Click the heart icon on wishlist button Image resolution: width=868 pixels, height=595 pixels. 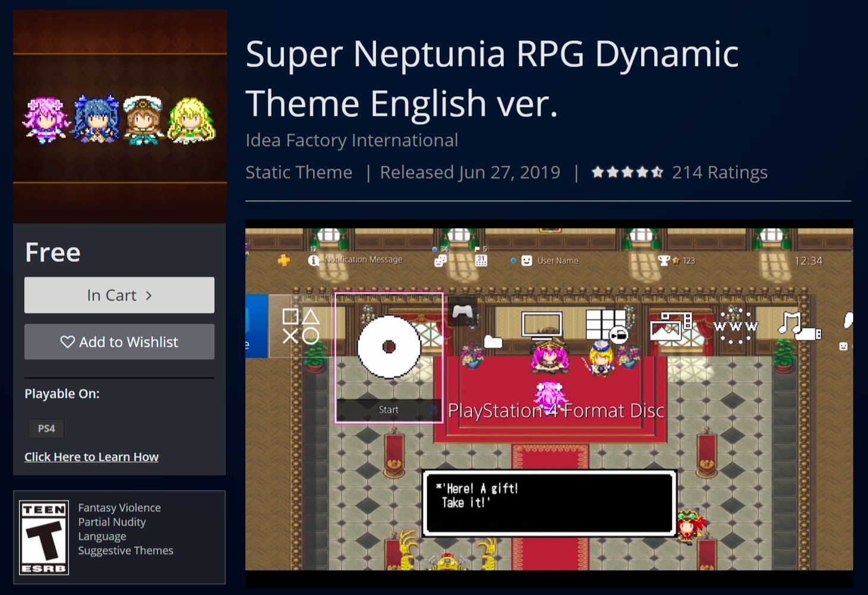tap(68, 342)
